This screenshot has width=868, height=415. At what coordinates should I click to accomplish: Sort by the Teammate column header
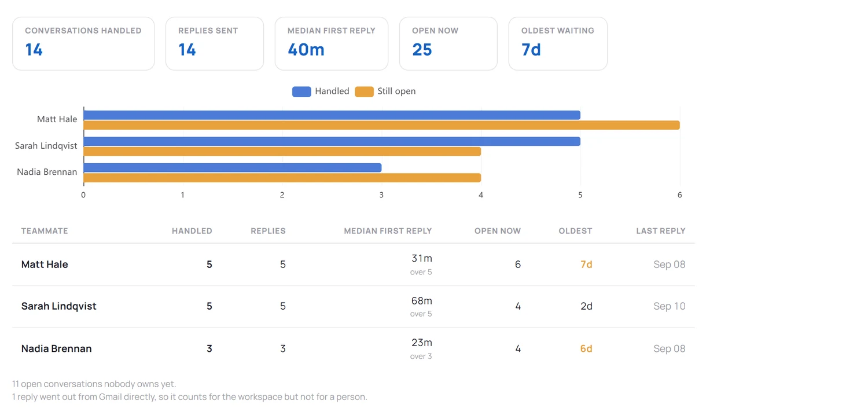pos(45,231)
